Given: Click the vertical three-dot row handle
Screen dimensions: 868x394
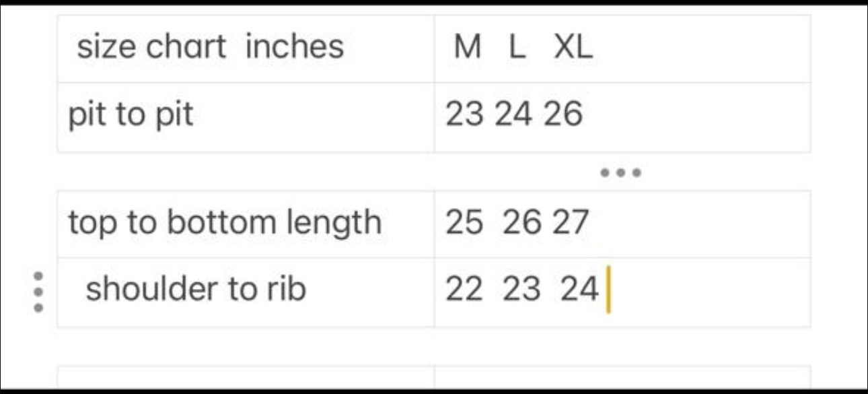Looking at the screenshot, I should (x=38, y=292).
